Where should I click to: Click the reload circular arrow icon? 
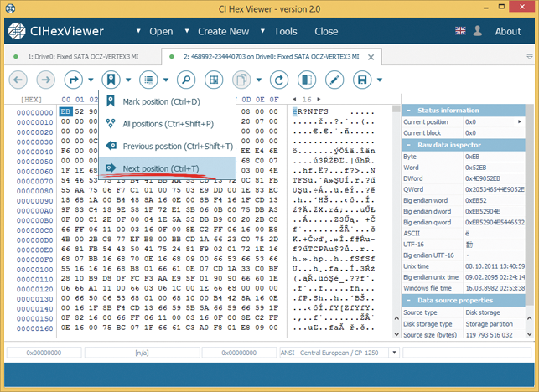pyautogui.click(x=279, y=80)
